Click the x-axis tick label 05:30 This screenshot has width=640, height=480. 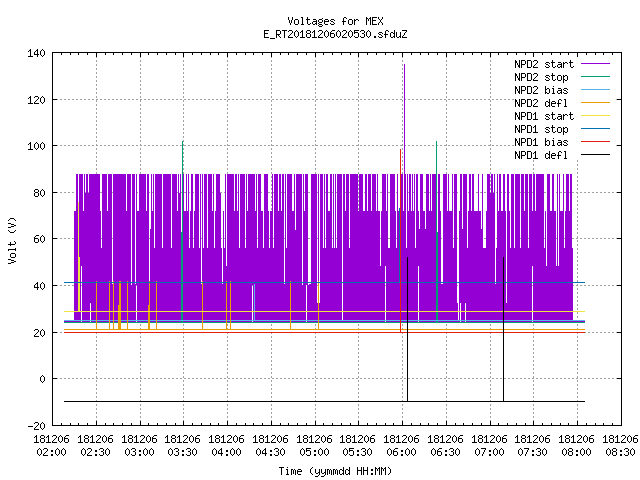click(x=358, y=452)
